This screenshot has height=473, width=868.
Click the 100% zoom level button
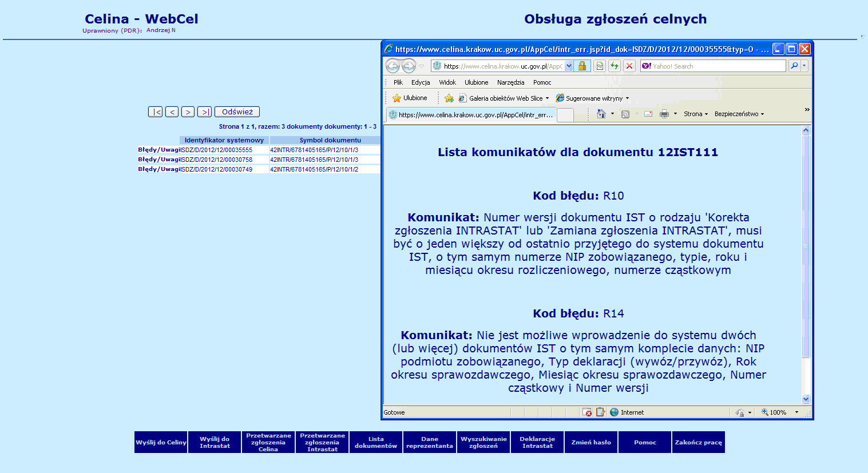(x=774, y=412)
